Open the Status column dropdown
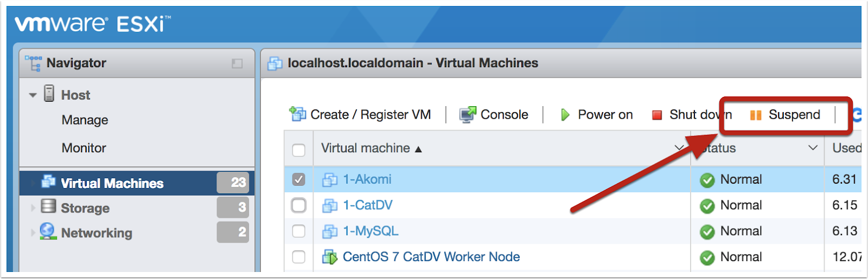868x279 pixels. [813, 148]
